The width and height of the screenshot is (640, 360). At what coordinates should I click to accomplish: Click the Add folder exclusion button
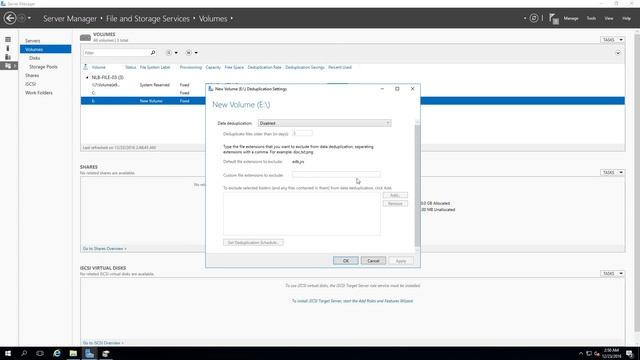395,195
